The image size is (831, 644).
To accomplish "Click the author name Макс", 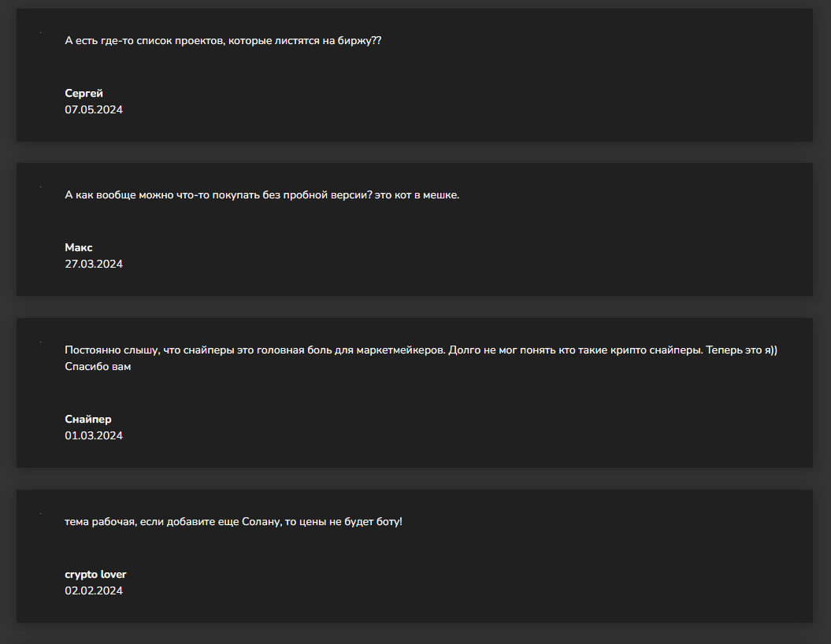I will tap(79, 248).
